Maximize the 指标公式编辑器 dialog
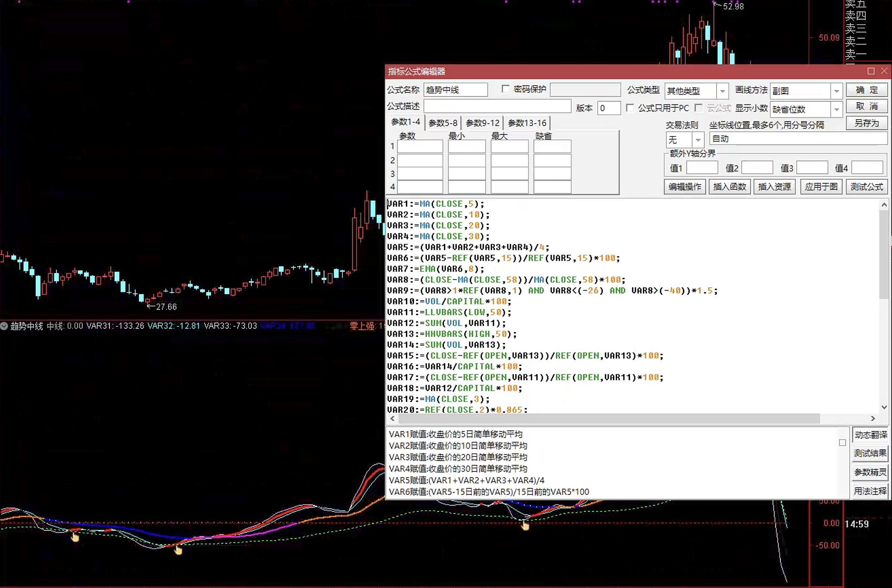Image resolution: width=892 pixels, height=588 pixels. tap(871, 71)
